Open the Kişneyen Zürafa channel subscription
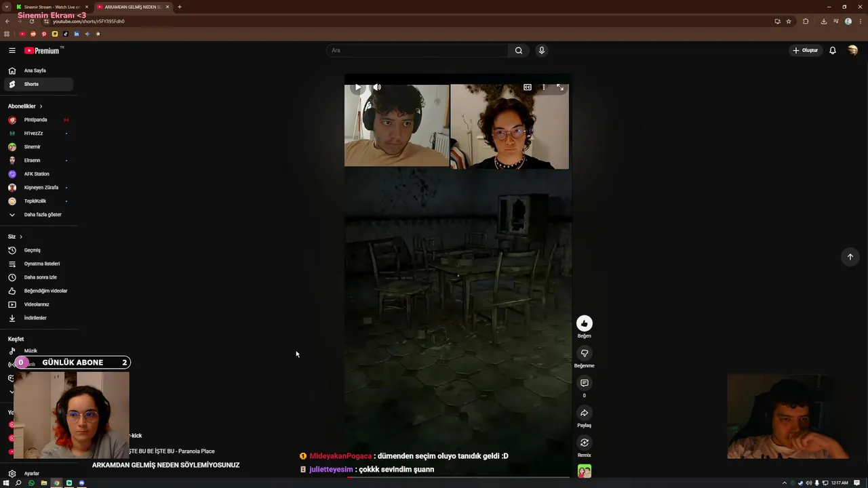The height and width of the screenshot is (488, 868). click(x=39, y=188)
